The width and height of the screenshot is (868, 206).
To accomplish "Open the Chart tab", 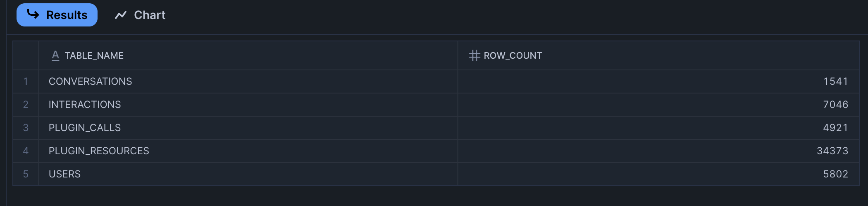I will 140,15.
